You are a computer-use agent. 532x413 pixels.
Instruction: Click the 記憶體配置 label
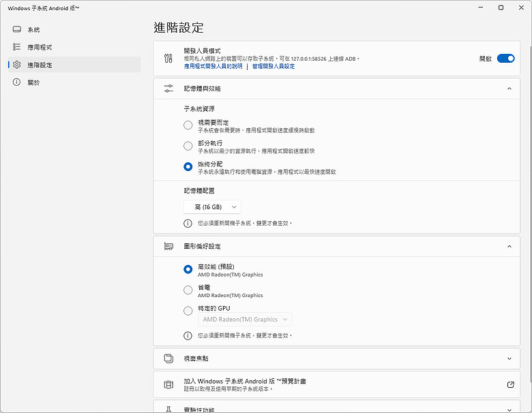tap(199, 191)
